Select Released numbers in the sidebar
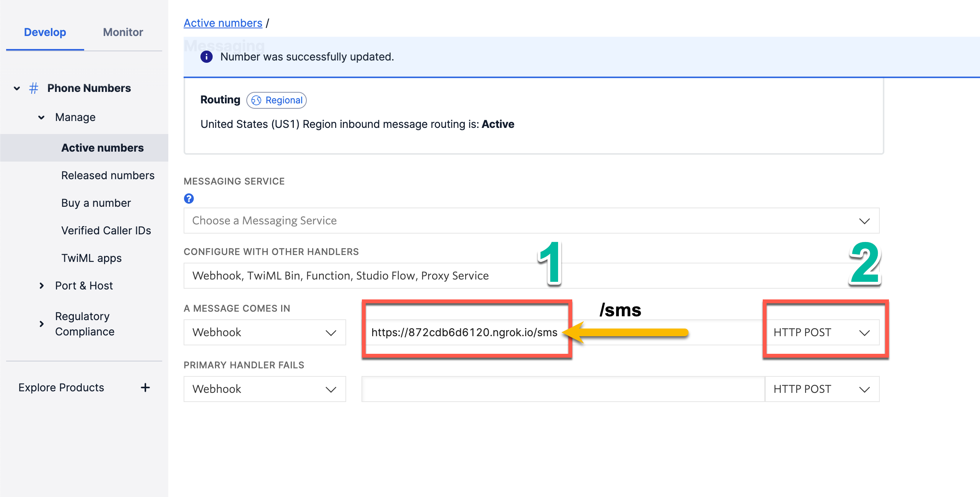Image resolution: width=980 pixels, height=497 pixels. (108, 175)
